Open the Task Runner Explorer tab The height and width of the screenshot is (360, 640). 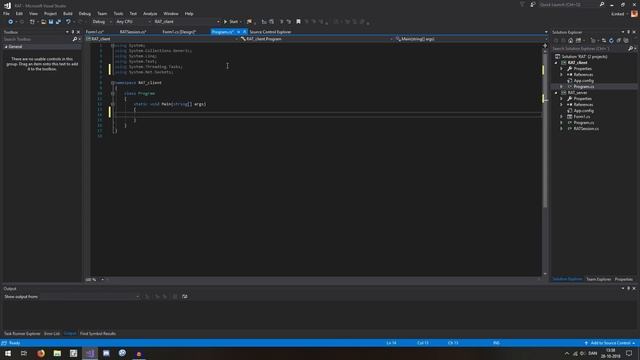[22, 333]
